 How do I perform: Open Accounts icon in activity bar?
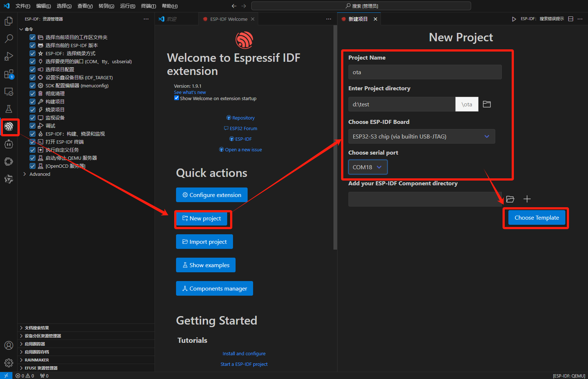pos(9,345)
